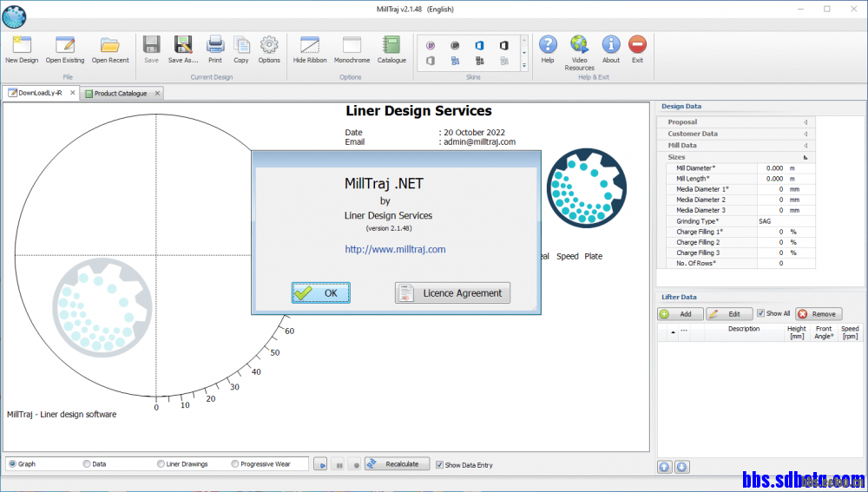This screenshot has width=868, height=492.
Task: Edit the selected lifter
Action: [730, 314]
